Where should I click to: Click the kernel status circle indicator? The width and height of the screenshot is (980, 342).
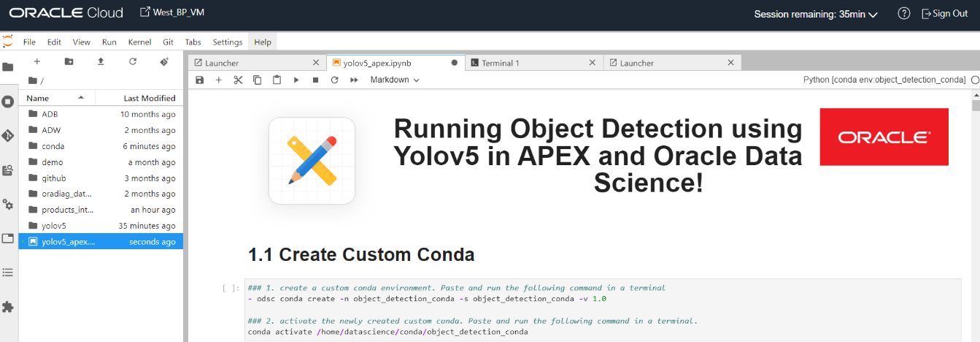coord(975,80)
